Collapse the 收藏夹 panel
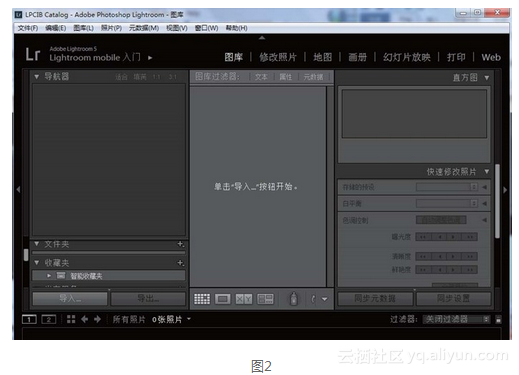 point(37,263)
